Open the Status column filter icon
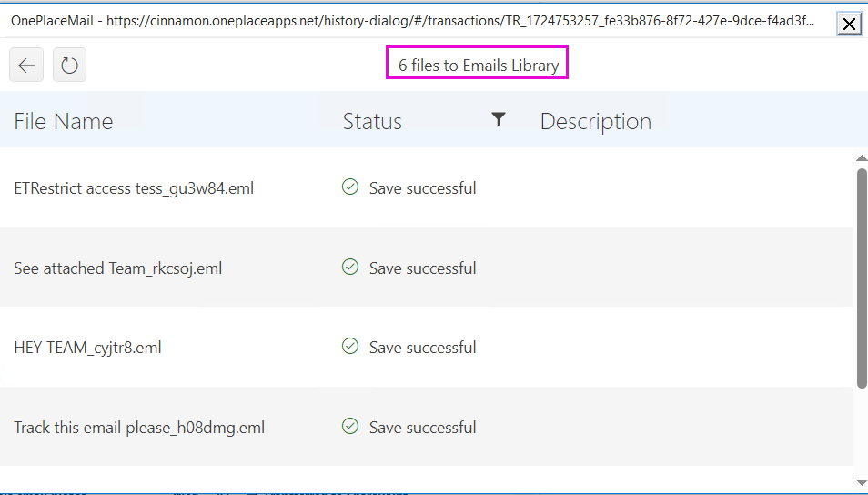This screenshot has width=868, height=495. click(x=498, y=119)
